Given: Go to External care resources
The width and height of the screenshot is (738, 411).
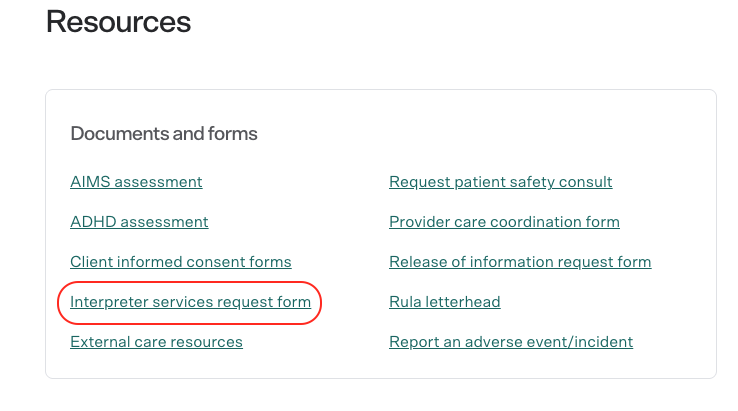Looking at the screenshot, I should coord(156,342).
